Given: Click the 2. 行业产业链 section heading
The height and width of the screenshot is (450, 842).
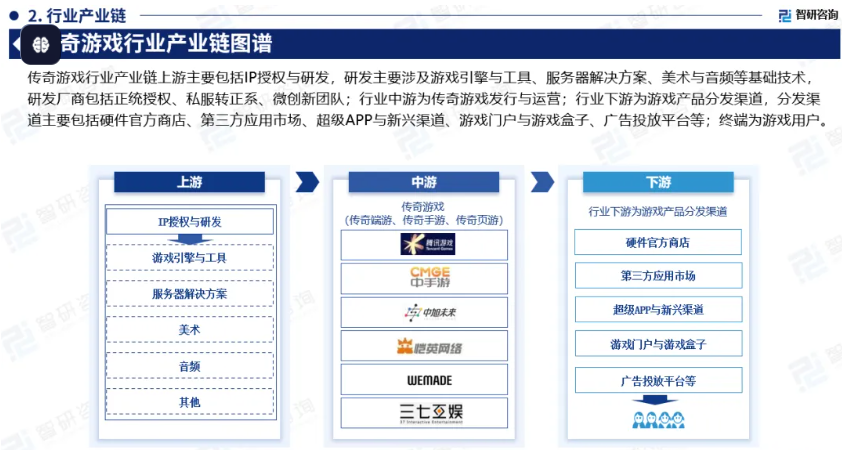Looking at the screenshot, I should (x=77, y=16).
